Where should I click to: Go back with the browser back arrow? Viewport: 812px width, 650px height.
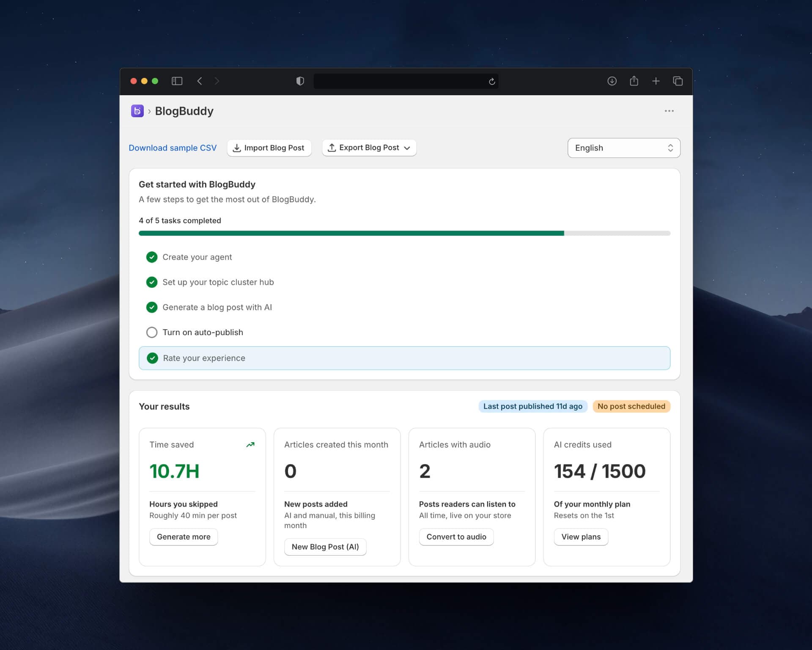point(200,81)
